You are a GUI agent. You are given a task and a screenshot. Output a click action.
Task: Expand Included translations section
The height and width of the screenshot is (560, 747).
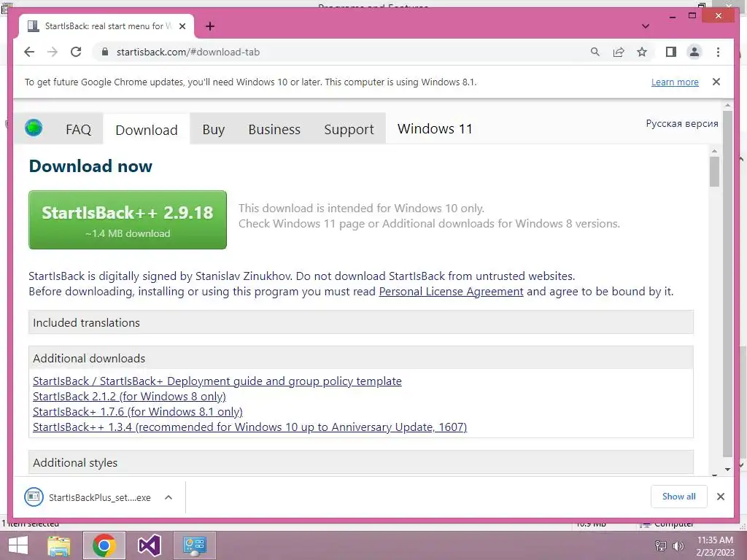pyautogui.click(x=360, y=322)
